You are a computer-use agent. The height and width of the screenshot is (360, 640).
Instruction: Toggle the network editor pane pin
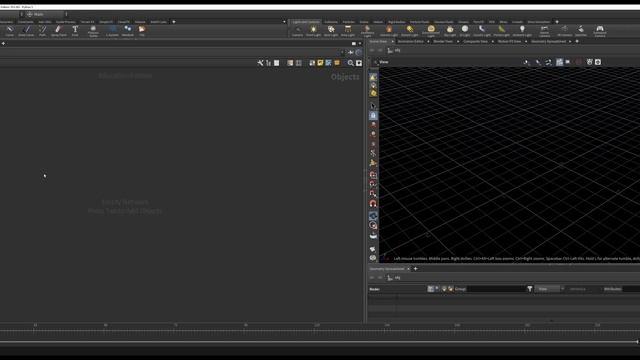click(x=351, y=52)
